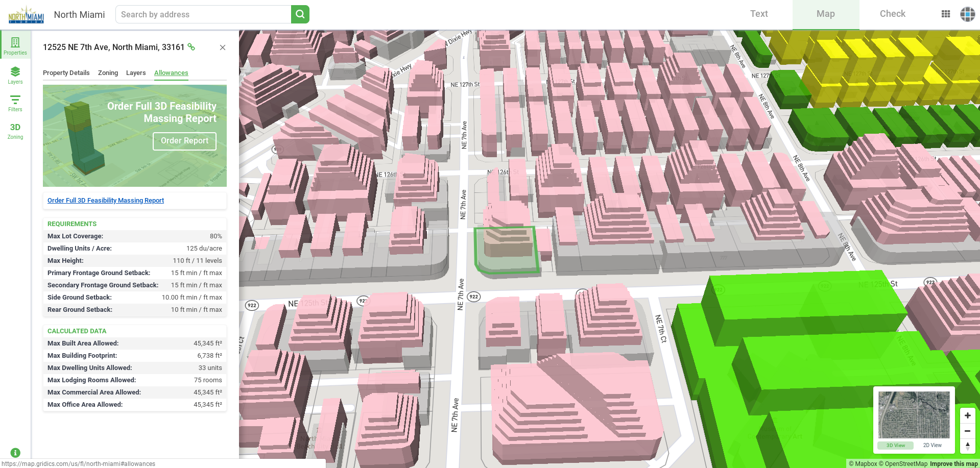
Task: Click the REQUIREMENTS section heading
Action: point(72,224)
